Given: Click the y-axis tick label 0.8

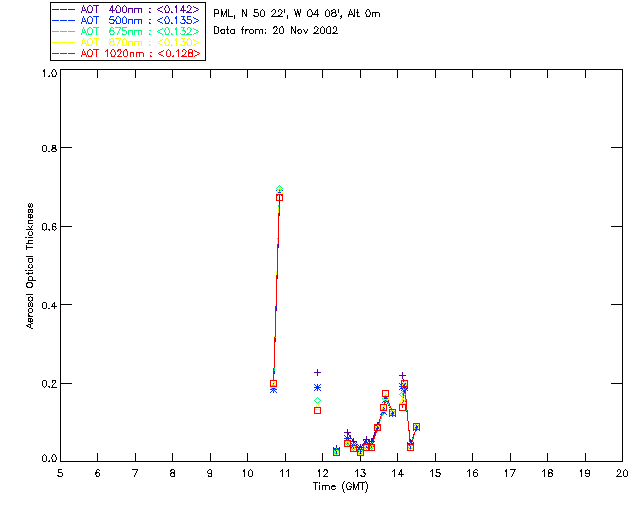Looking at the screenshot, I should pos(49,148).
